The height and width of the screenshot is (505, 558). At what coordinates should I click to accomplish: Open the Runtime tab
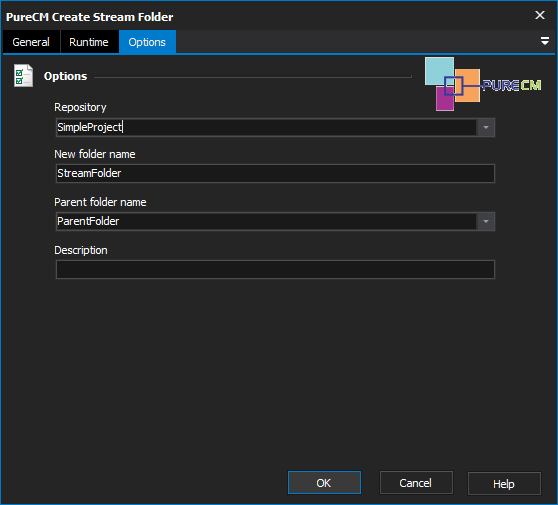coord(89,42)
